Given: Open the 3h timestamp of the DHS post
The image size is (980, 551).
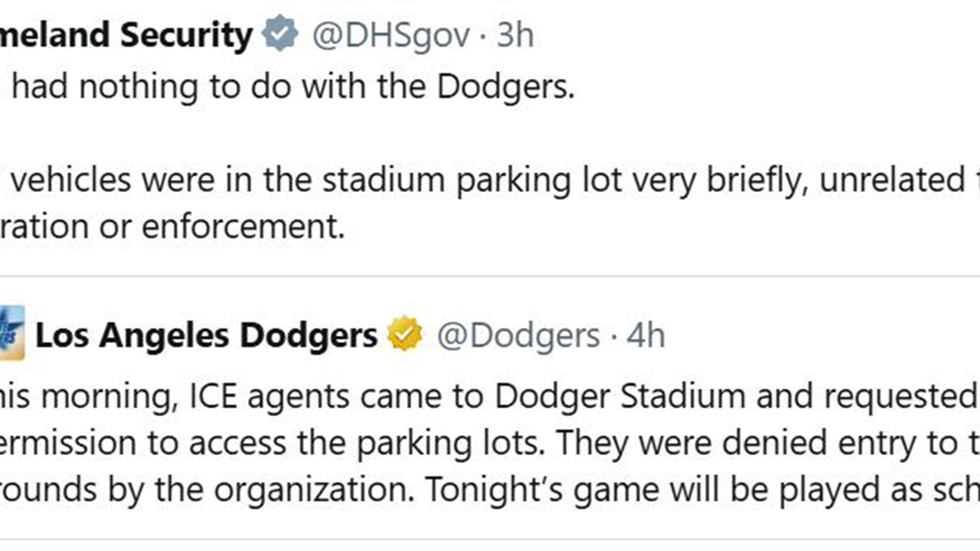Looking at the screenshot, I should [x=515, y=36].
